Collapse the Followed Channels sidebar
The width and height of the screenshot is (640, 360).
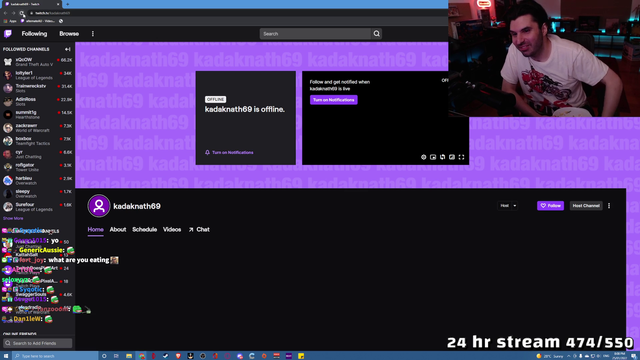pyautogui.click(x=68, y=49)
